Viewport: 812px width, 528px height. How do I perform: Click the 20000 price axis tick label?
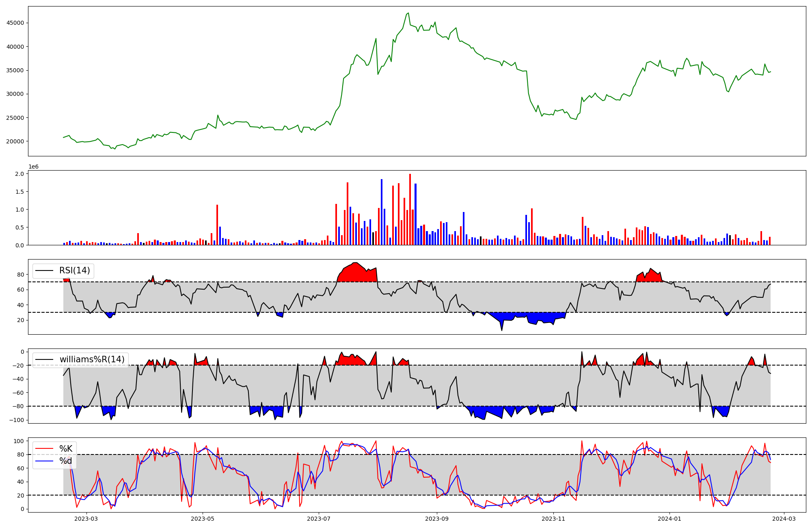click(15, 142)
